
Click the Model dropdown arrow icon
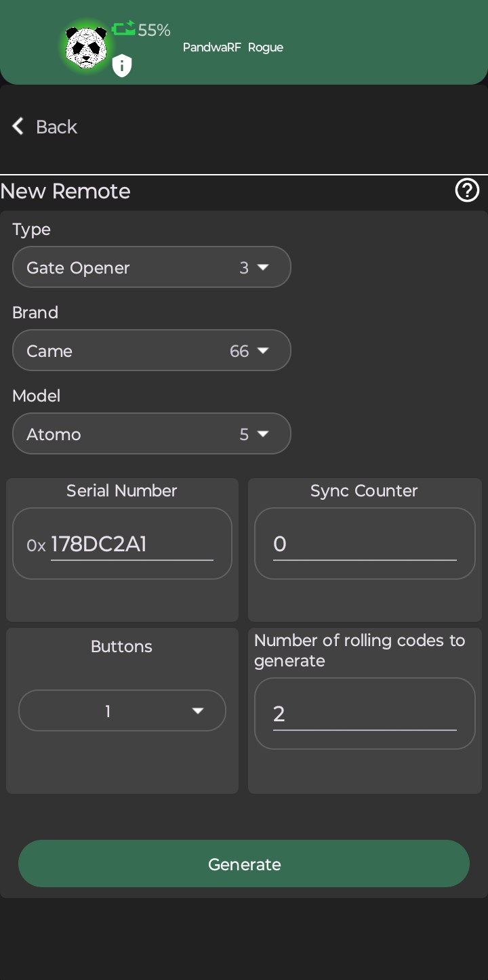(x=263, y=434)
